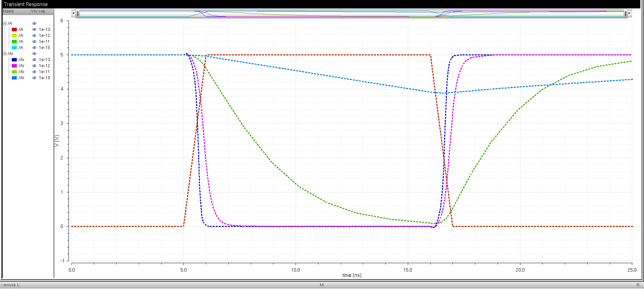Collapse the /Ai signal group
This screenshot has width=644, height=289.
tap(5, 54)
